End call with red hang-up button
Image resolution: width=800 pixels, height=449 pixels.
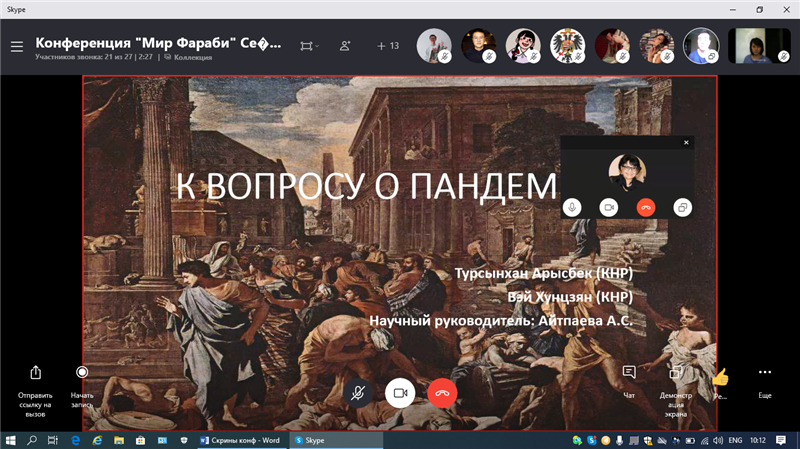pyautogui.click(x=442, y=393)
